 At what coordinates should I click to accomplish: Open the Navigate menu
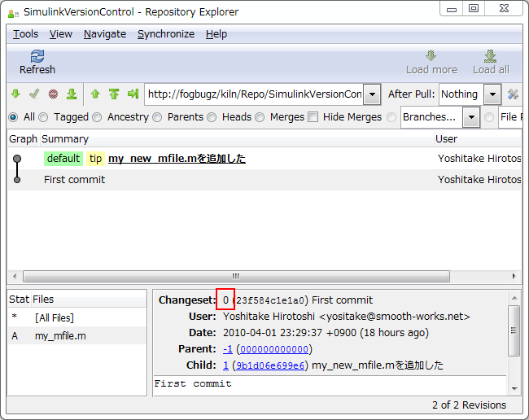tap(104, 34)
